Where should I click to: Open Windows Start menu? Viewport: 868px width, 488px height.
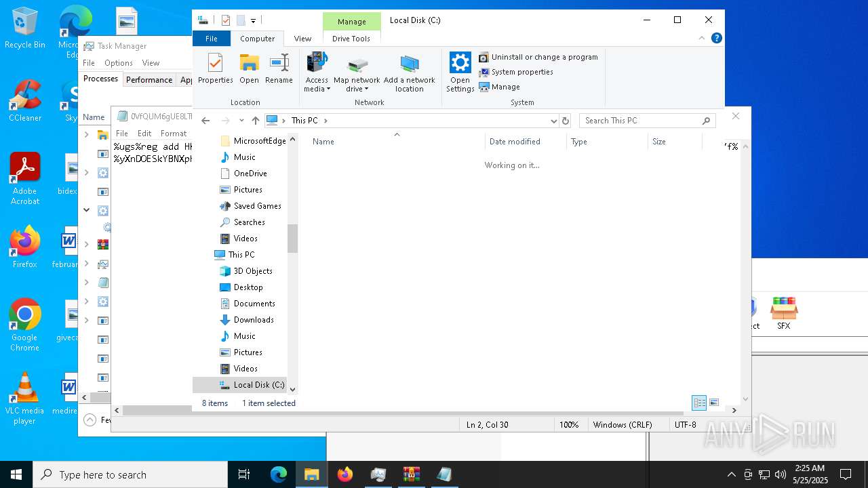(x=16, y=474)
